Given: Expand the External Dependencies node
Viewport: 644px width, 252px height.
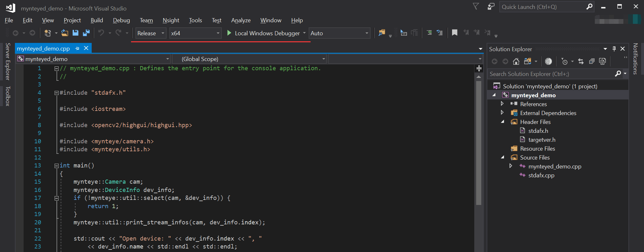Looking at the screenshot, I should (502, 112).
